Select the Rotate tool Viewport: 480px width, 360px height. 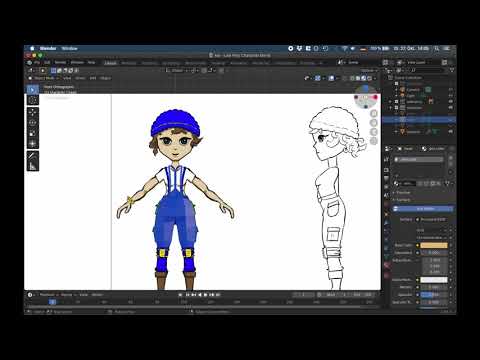click(33, 123)
